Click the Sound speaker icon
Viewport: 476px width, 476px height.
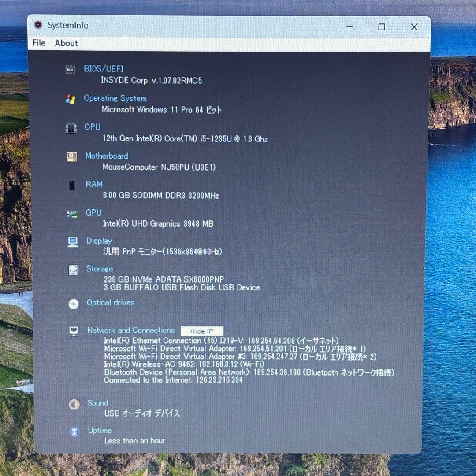click(74, 404)
